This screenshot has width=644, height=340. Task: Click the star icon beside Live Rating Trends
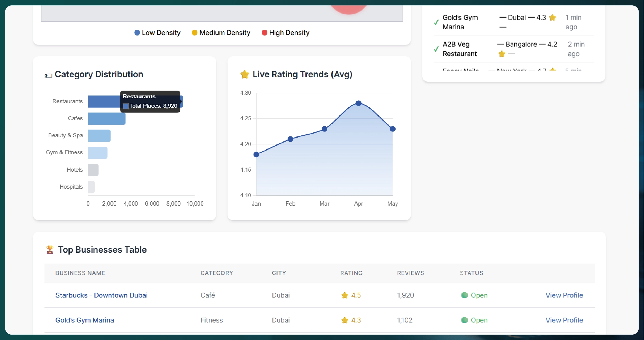[244, 74]
